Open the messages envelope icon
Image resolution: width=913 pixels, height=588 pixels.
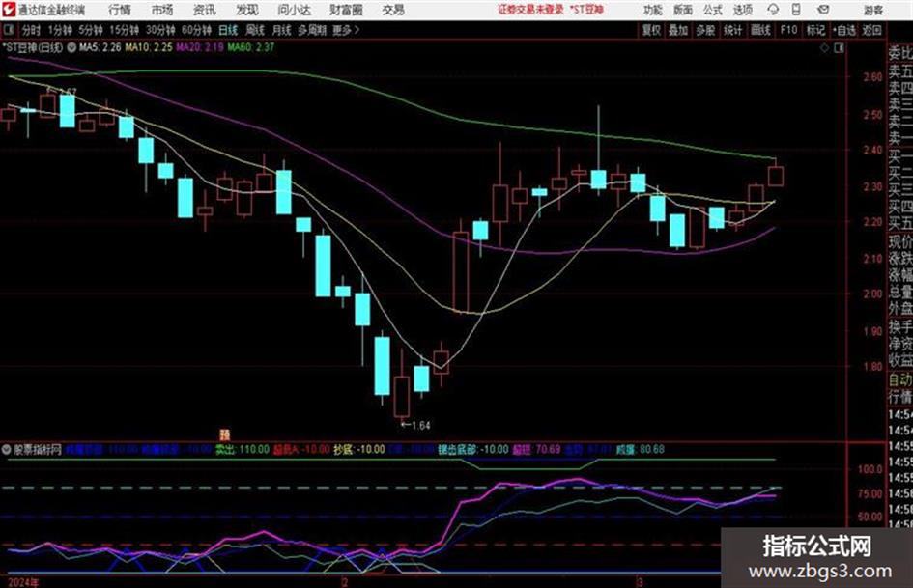point(823,10)
